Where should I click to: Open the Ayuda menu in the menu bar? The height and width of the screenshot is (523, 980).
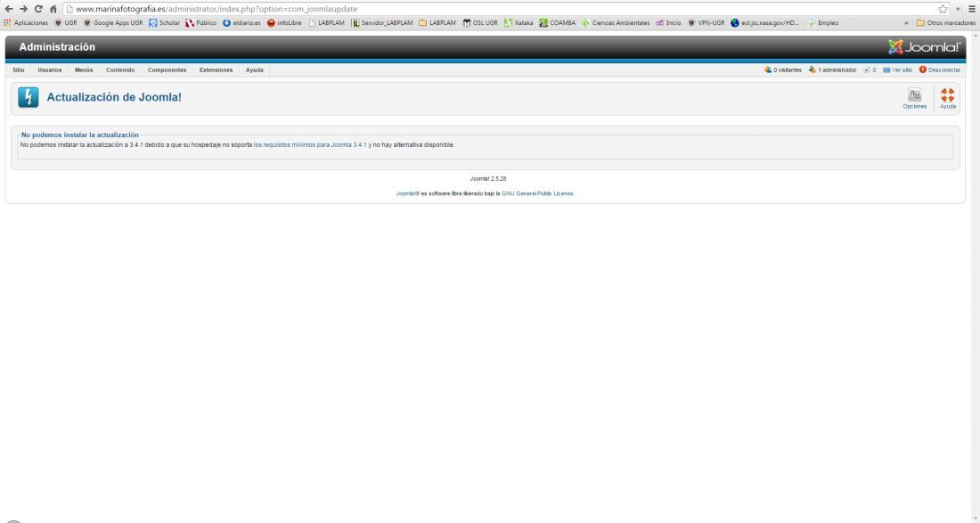tap(255, 70)
